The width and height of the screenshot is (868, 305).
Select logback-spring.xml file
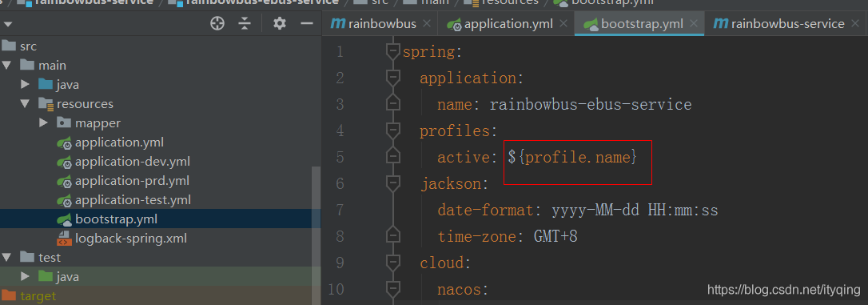pyautogui.click(x=130, y=239)
